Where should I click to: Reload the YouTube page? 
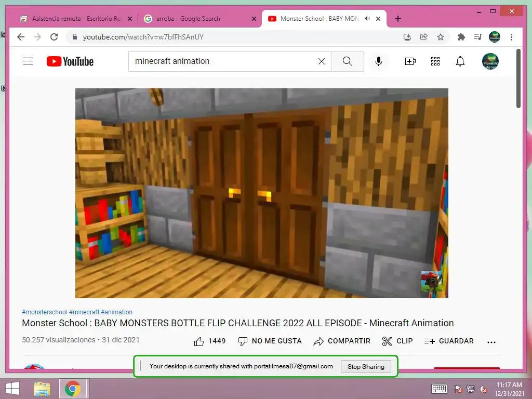(54, 37)
